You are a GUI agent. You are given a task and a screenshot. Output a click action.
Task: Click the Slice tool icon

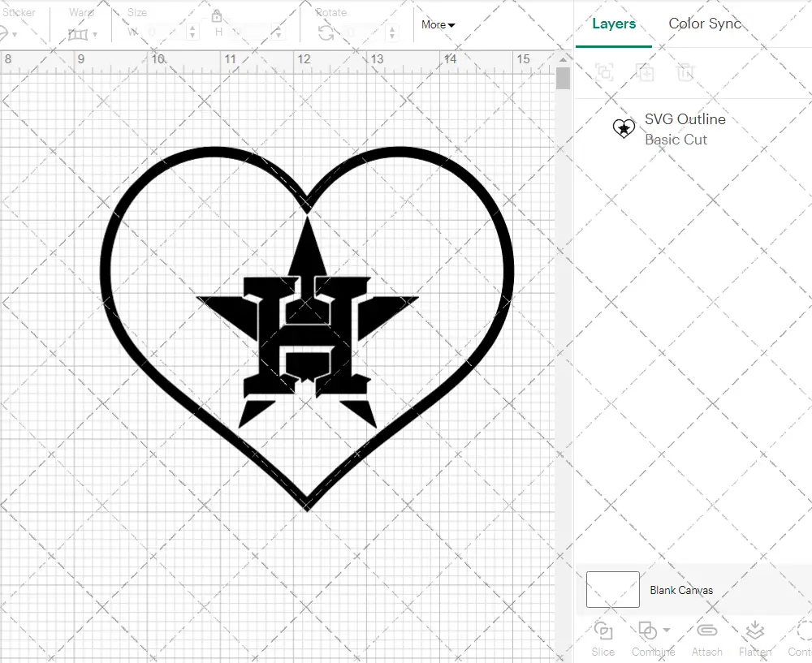603,631
